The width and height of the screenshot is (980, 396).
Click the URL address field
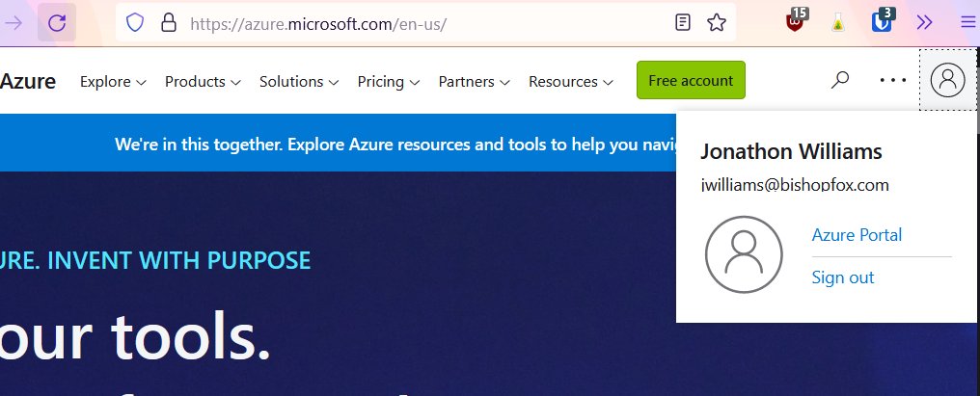(425, 24)
